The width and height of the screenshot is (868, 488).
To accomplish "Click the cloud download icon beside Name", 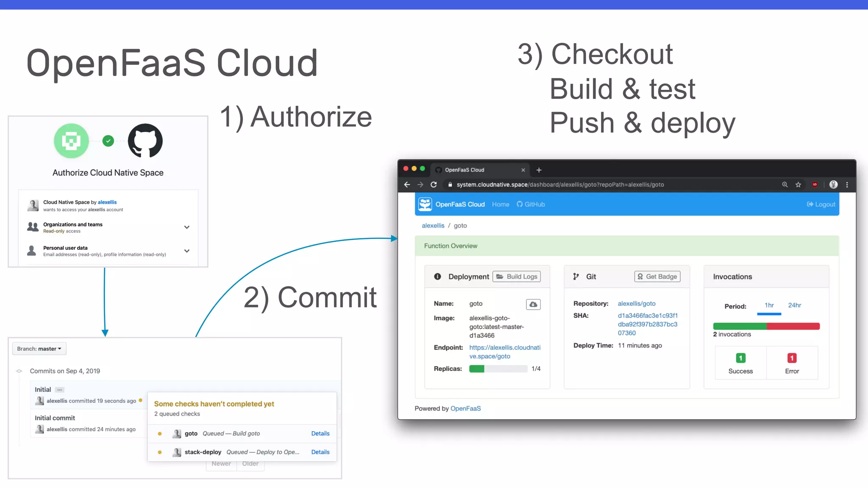I will 533,304.
